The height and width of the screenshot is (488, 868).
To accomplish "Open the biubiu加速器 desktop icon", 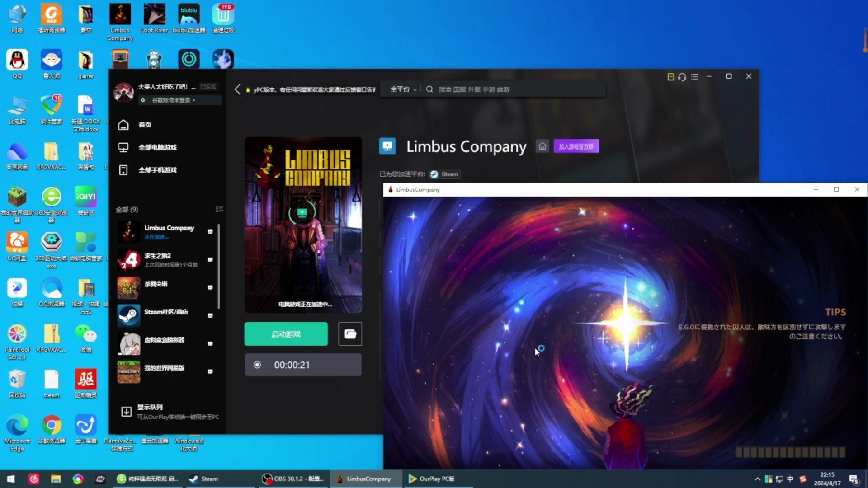I will [x=189, y=19].
